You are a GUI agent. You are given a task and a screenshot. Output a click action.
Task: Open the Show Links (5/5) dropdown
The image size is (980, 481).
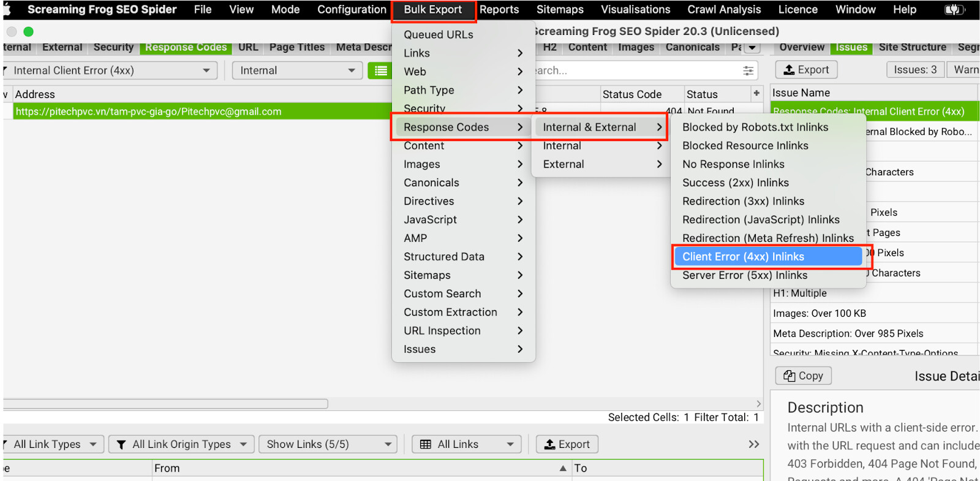[x=328, y=444]
